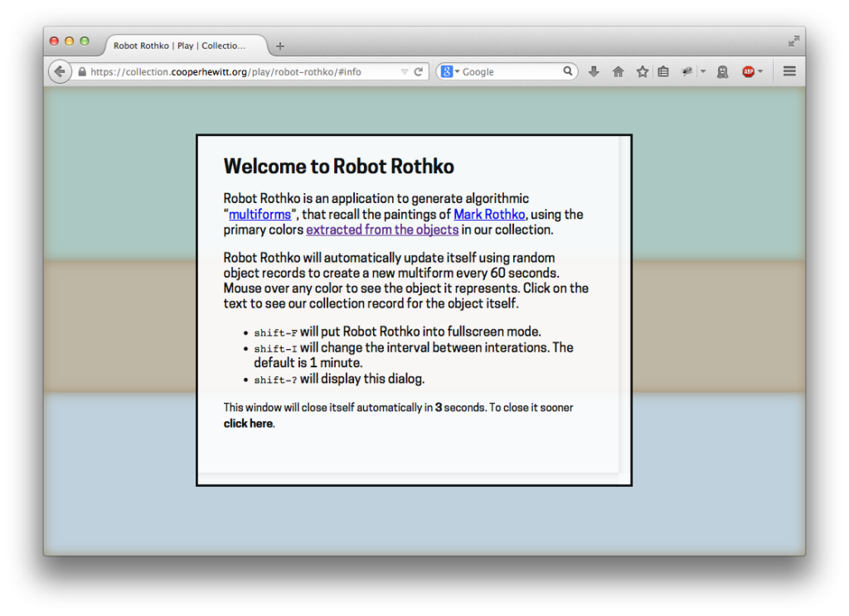849x616 pixels.
Task: Bookmark this page with the star icon
Action: tap(643, 71)
